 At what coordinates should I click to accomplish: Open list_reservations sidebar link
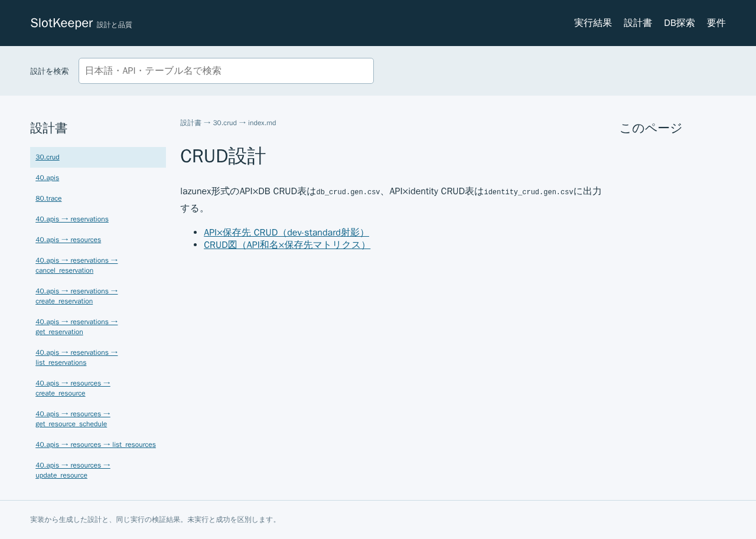coord(98,357)
